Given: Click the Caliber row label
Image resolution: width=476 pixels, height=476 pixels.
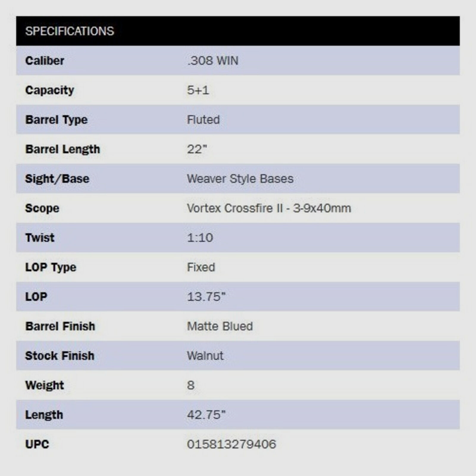Looking at the screenshot, I should (45, 61).
